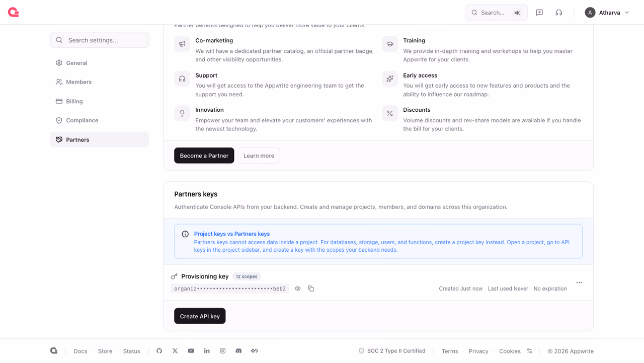
Task: Click the Provisioning key key icon
Action: tap(174, 276)
